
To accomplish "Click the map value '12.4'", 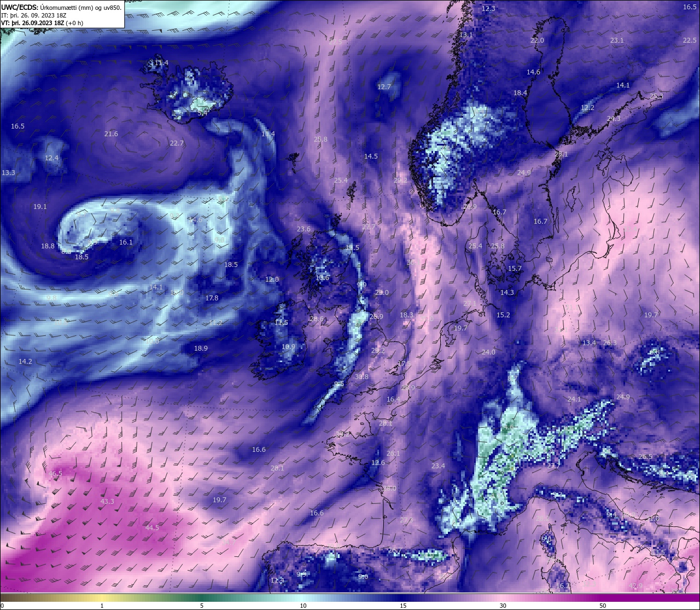I will [51, 158].
